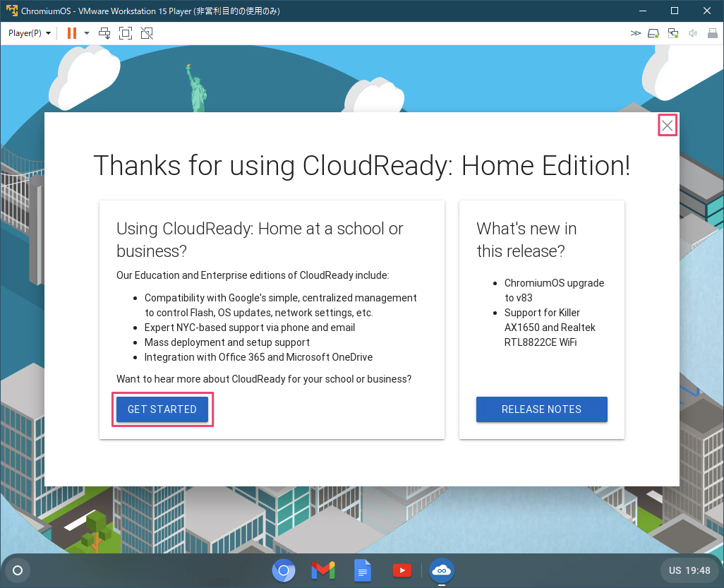
Task: Click the printer device icon
Action: coord(713,33)
